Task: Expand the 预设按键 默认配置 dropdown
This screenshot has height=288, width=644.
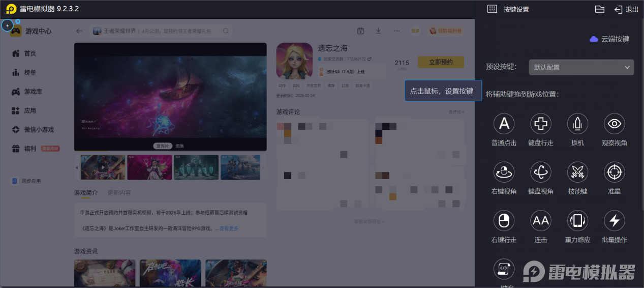Action: click(x=581, y=67)
